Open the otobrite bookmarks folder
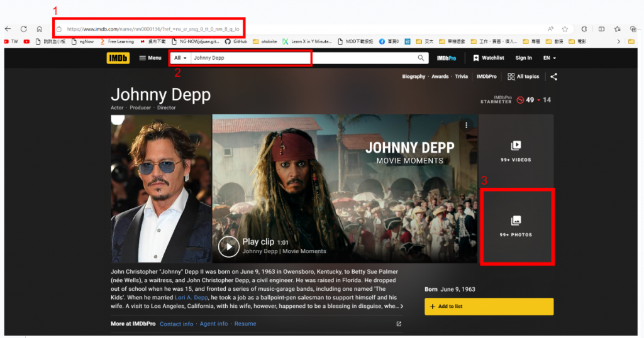Screen dimensions: 644x338 (265, 41)
